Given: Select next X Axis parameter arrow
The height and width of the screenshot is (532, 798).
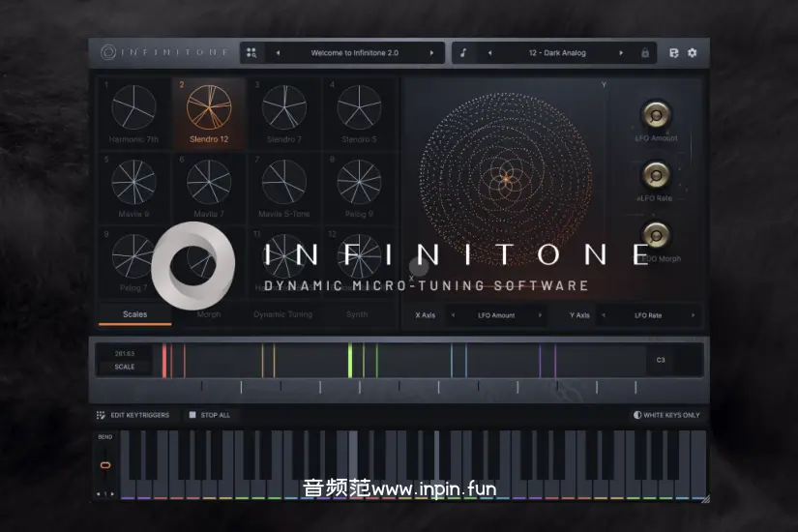Looking at the screenshot, I should pos(540,315).
